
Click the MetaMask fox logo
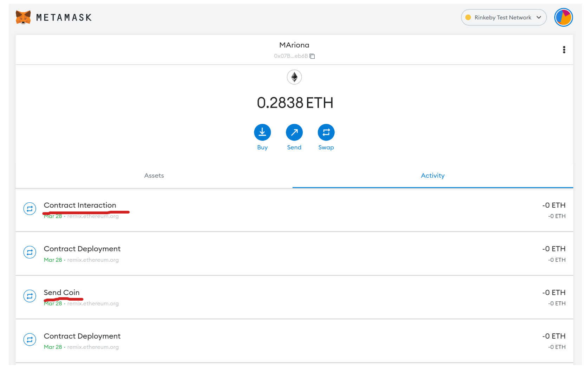22,17
